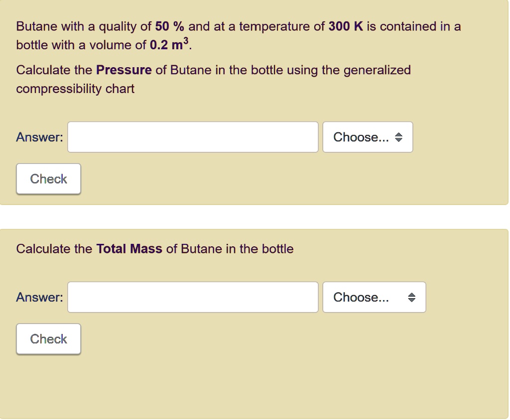Click the answer field for the Pressure question
Viewport: 510px width, 420px height.
(x=193, y=137)
